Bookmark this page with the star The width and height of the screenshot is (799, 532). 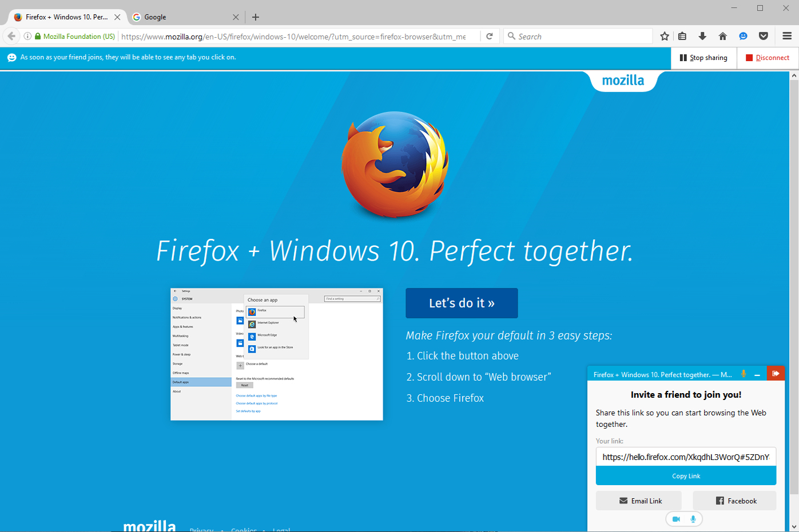(x=665, y=36)
